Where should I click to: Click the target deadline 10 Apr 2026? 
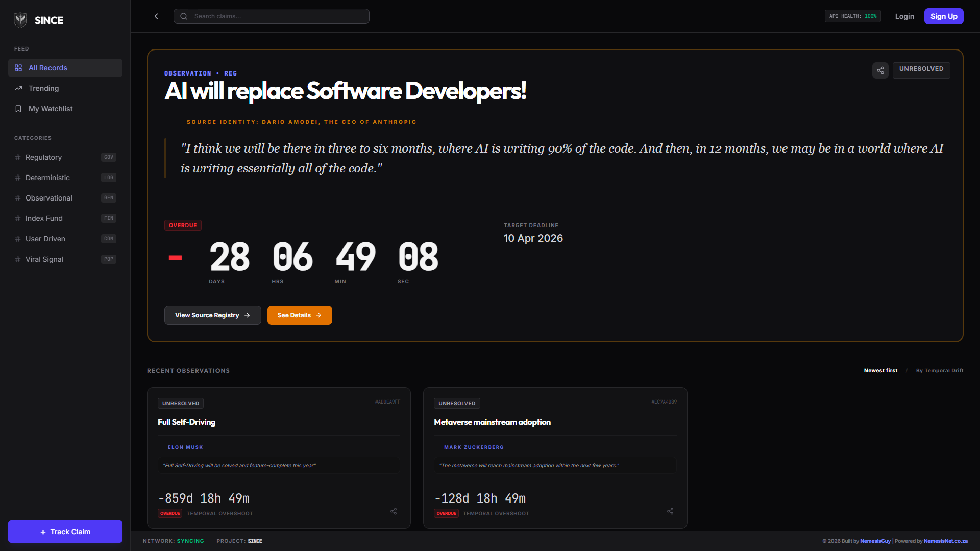533,238
